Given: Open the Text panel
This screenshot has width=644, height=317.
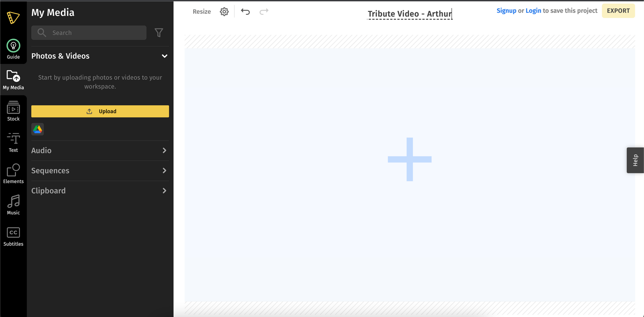Looking at the screenshot, I should click(x=13, y=142).
